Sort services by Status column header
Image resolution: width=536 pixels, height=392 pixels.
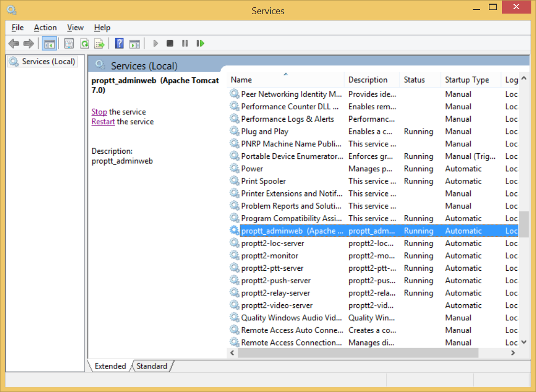[x=414, y=80]
